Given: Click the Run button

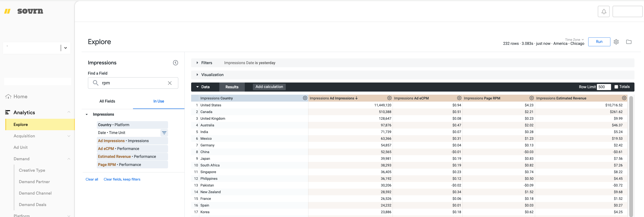Looking at the screenshot, I should [x=599, y=42].
